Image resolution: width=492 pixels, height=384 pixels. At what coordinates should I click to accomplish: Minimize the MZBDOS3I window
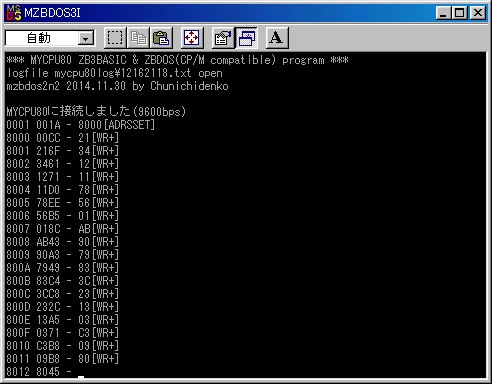[x=443, y=13]
